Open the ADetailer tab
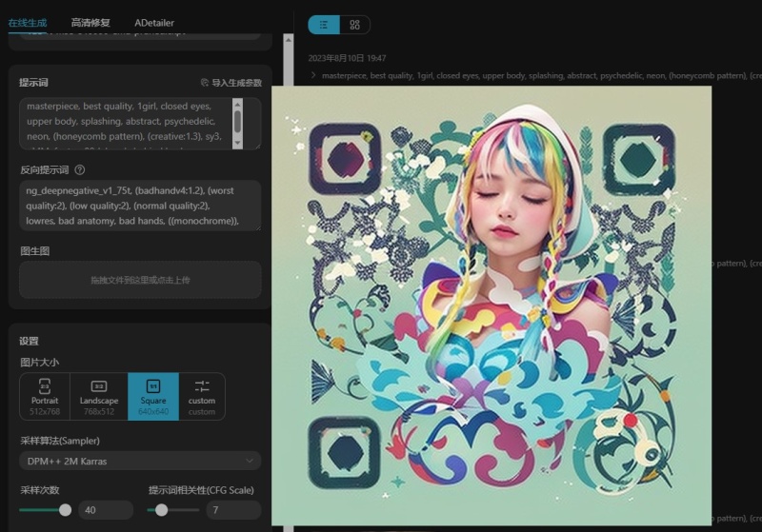This screenshot has width=762, height=532. click(154, 23)
